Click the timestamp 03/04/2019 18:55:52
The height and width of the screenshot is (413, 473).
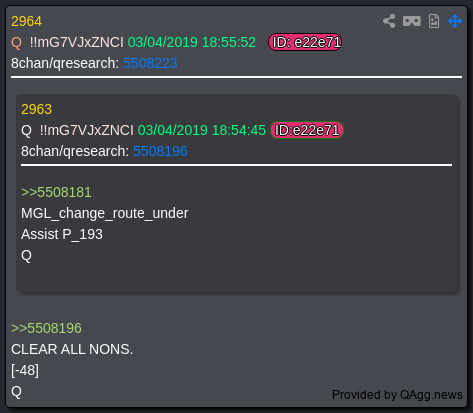click(x=192, y=42)
